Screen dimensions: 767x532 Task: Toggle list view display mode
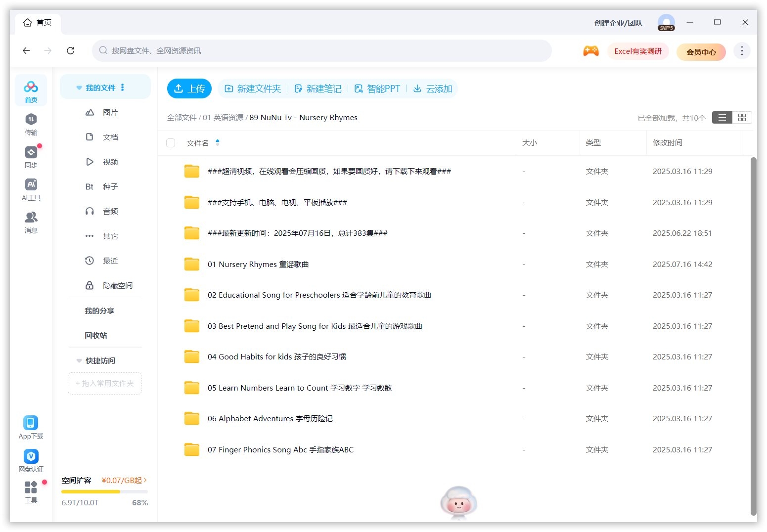coord(722,117)
